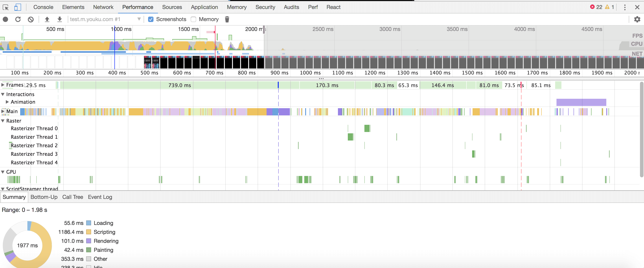Click the clear recording icon
This screenshot has height=268, width=644.
tap(31, 19)
